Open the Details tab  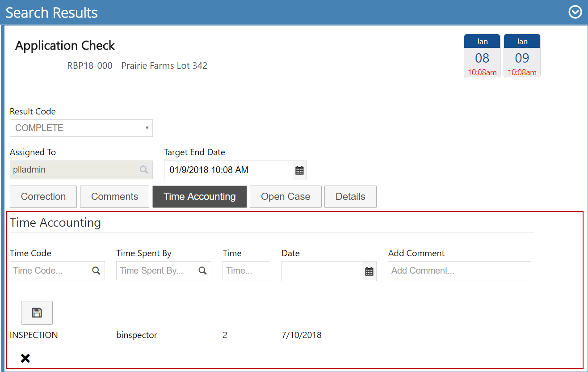click(350, 197)
